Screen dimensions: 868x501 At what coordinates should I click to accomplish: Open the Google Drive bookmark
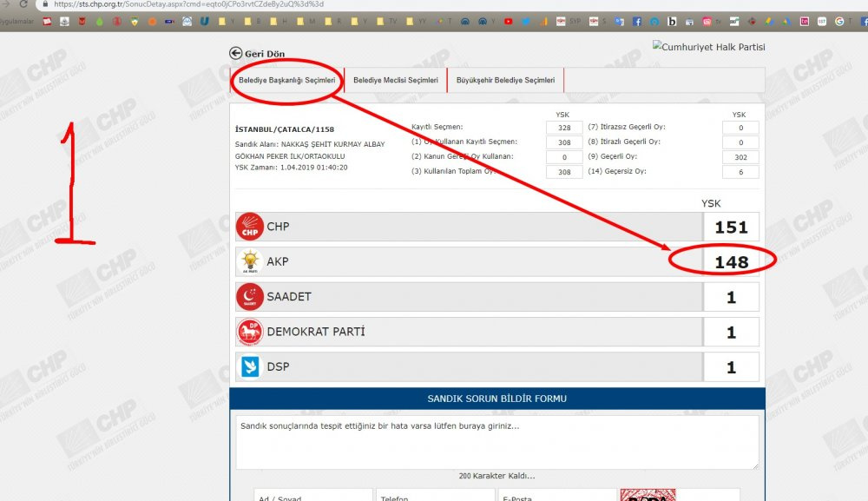[786, 22]
